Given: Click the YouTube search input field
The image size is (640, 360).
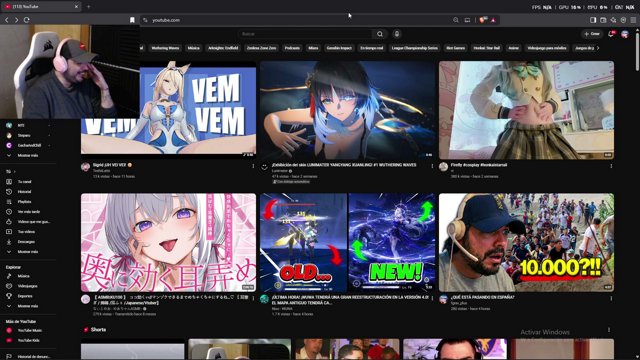Looking at the screenshot, I should click(x=305, y=34).
